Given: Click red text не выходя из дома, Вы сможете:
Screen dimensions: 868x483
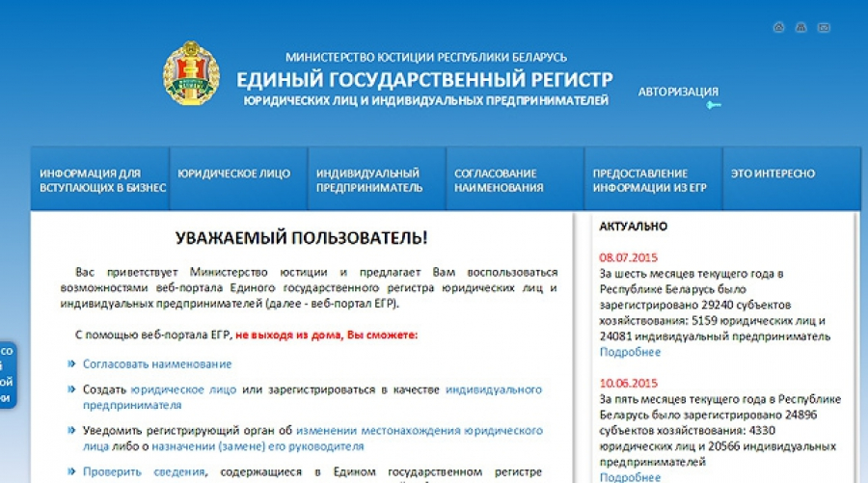Looking at the screenshot, I should (x=327, y=335).
